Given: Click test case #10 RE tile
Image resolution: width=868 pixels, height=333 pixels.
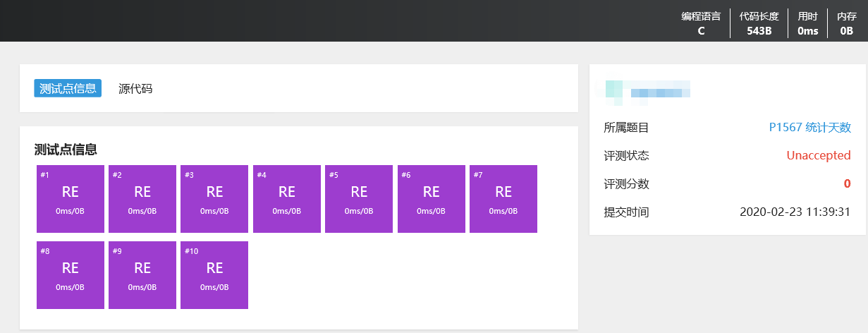Looking at the screenshot, I should click(x=214, y=275).
